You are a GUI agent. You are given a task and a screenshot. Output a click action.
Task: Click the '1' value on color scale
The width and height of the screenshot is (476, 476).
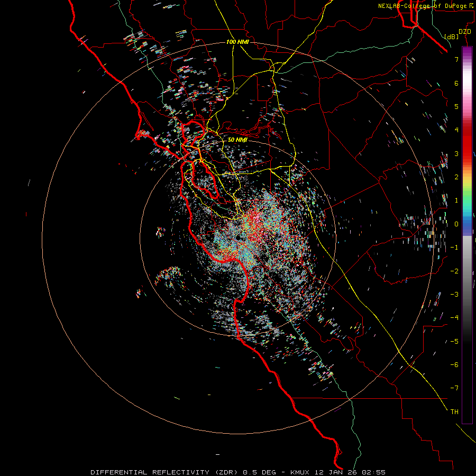pyautogui.click(x=456, y=200)
